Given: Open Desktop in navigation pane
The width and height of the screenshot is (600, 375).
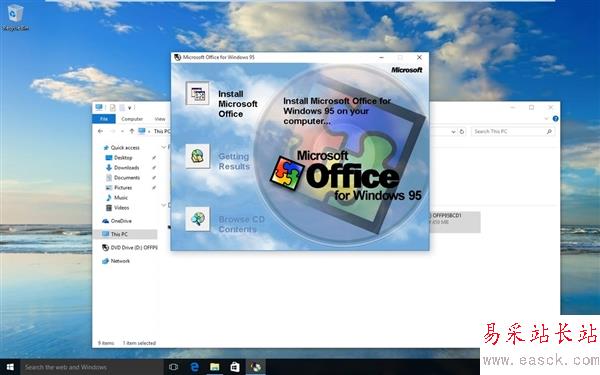Looking at the screenshot, I should [x=122, y=158].
